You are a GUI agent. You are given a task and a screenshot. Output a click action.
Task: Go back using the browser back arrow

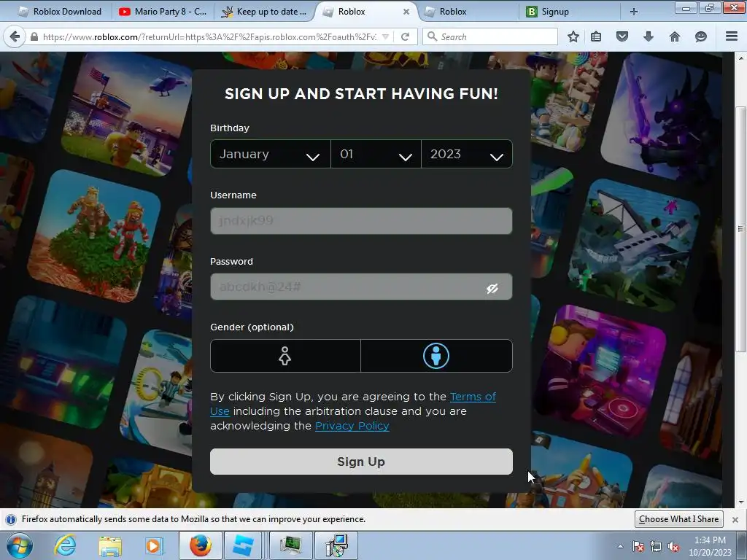[x=15, y=36]
